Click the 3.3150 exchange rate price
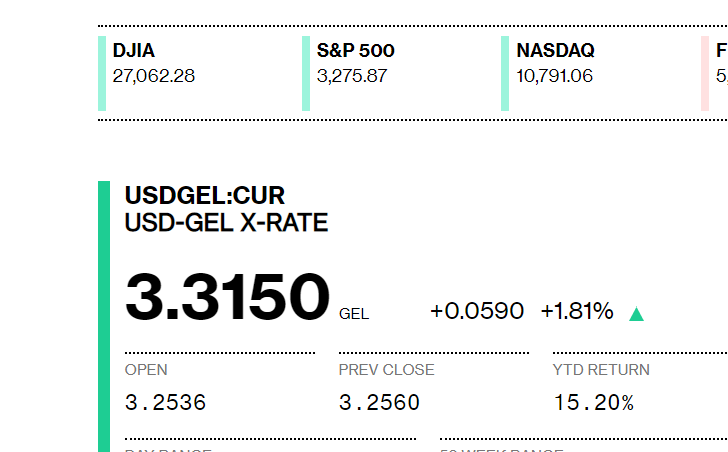This screenshot has height=452, width=728. 227,298
